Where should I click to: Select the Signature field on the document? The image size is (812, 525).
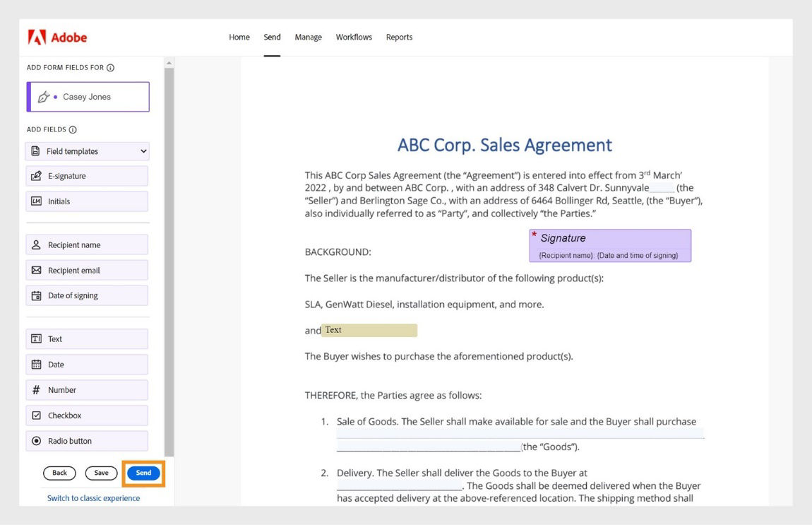[609, 245]
